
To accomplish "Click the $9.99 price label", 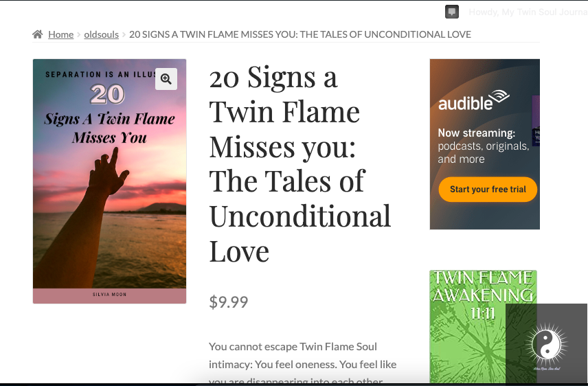I will tap(229, 302).
